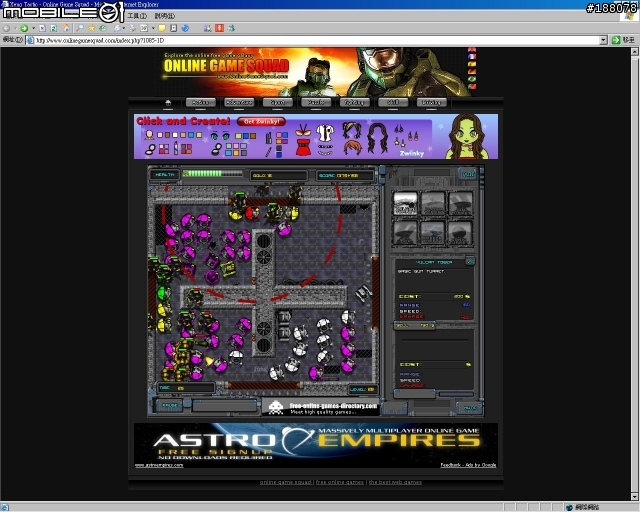Click the Mute button in the game

pos(469,407)
